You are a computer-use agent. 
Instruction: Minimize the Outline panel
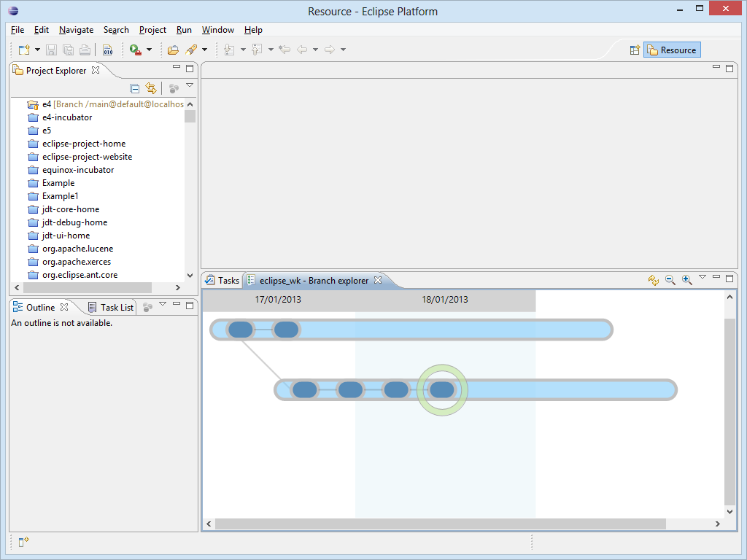click(x=177, y=303)
